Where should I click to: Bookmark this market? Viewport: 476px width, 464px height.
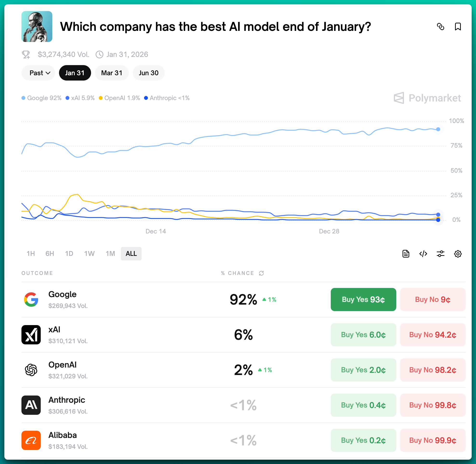[x=457, y=27]
